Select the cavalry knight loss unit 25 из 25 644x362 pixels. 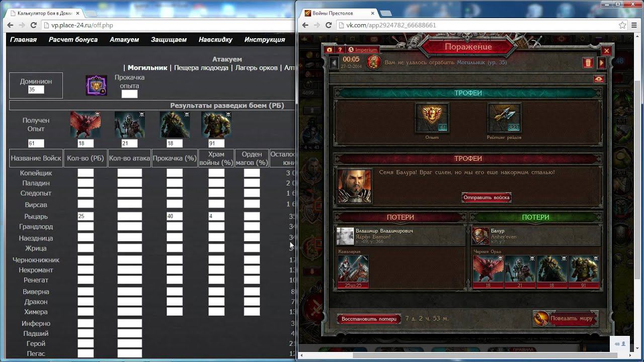[353, 271]
